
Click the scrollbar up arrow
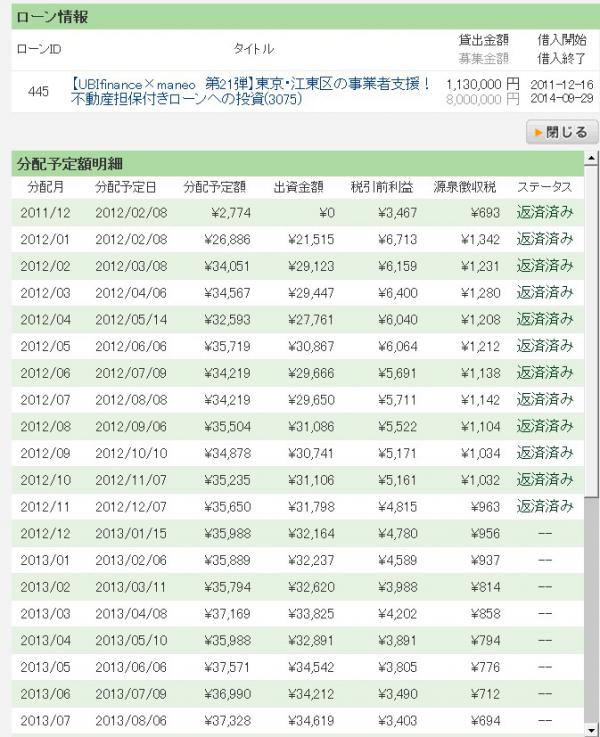coord(591,158)
